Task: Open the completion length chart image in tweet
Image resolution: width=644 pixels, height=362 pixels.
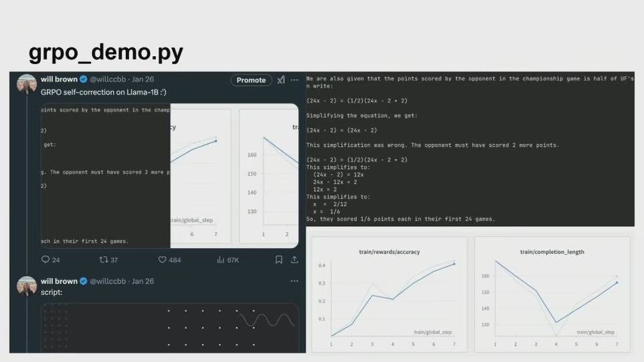Action: pos(269,176)
